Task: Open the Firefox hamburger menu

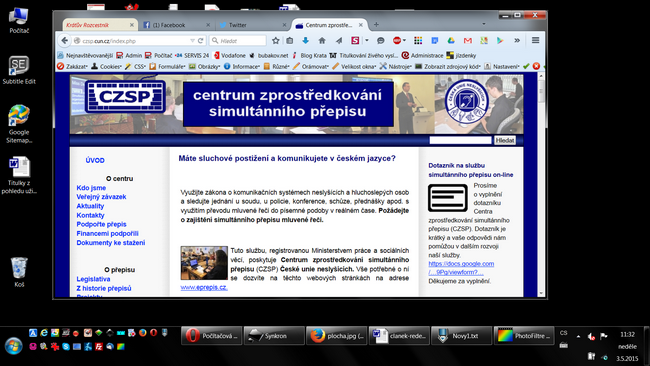Action: point(535,40)
